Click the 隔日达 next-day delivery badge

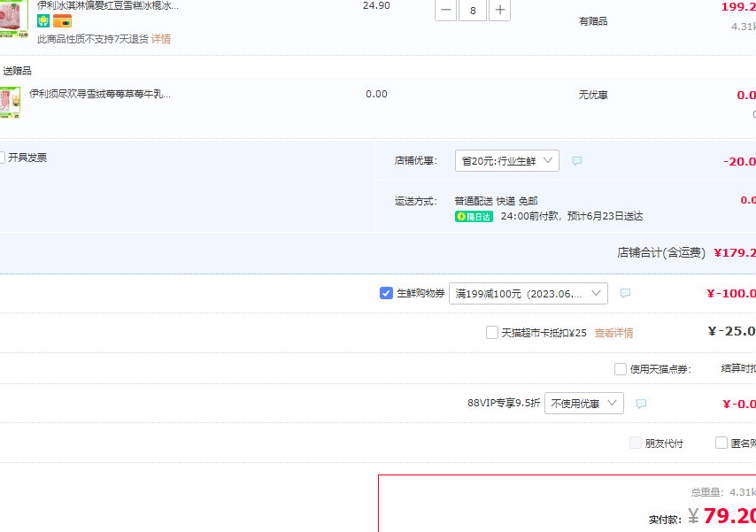pos(474,217)
